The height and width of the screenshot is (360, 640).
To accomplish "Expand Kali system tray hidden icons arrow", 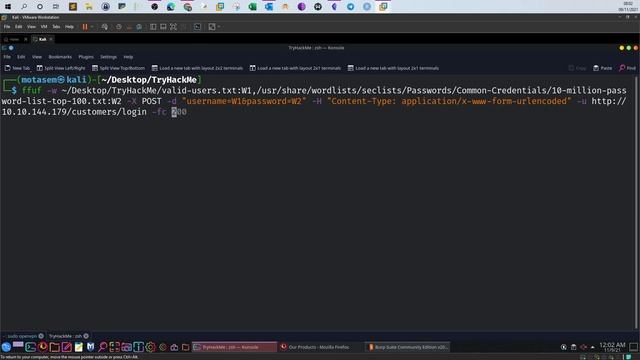I will [x=593, y=347].
